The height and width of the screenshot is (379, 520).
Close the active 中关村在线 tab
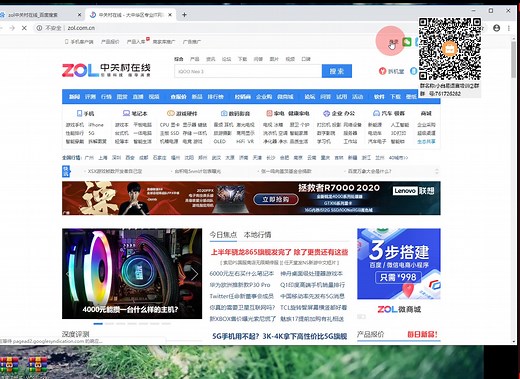pyautogui.click(x=170, y=15)
